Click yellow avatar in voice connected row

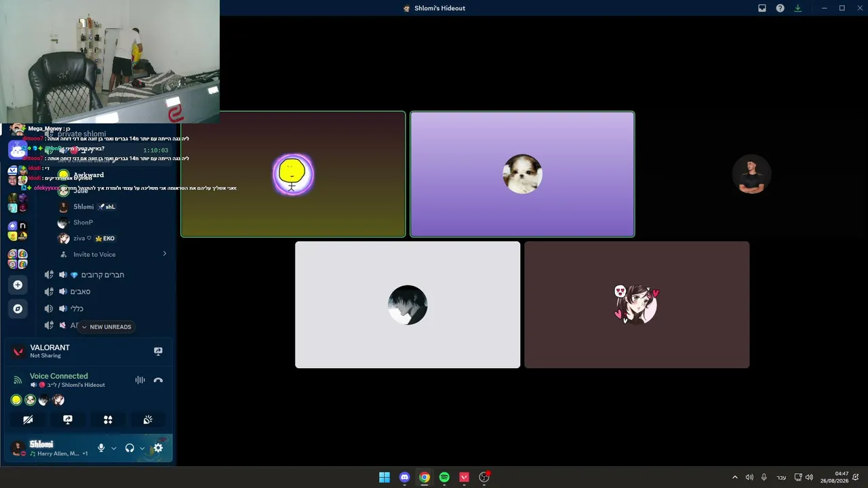pos(16,400)
